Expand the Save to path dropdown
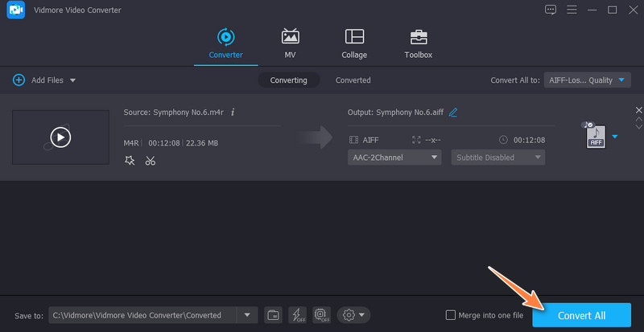Image resolution: width=644 pixels, height=332 pixels. click(248, 314)
